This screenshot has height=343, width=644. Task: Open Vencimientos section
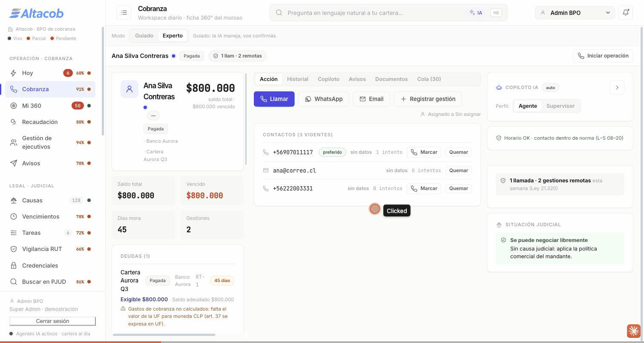point(50,216)
